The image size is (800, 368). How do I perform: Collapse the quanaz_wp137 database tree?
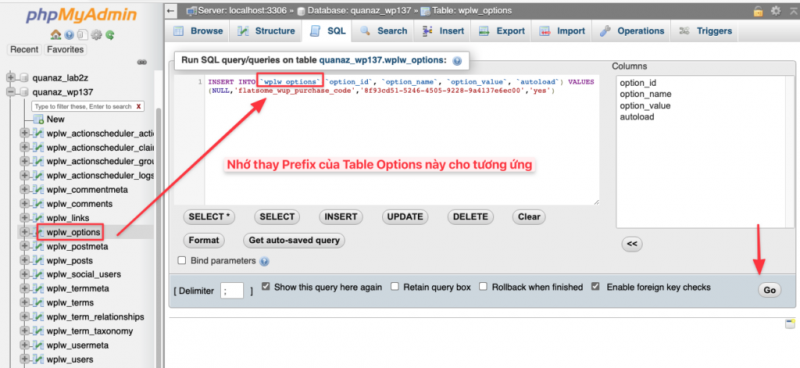point(10,92)
